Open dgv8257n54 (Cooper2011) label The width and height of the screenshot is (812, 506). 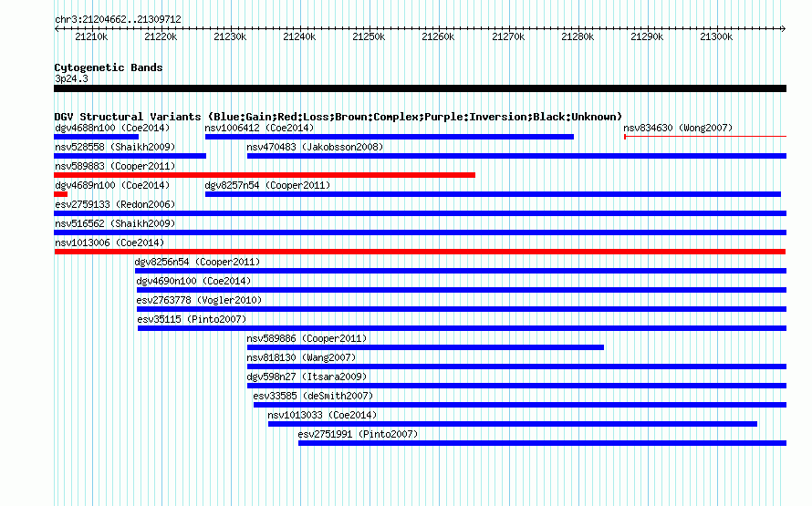(x=267, y=185)
